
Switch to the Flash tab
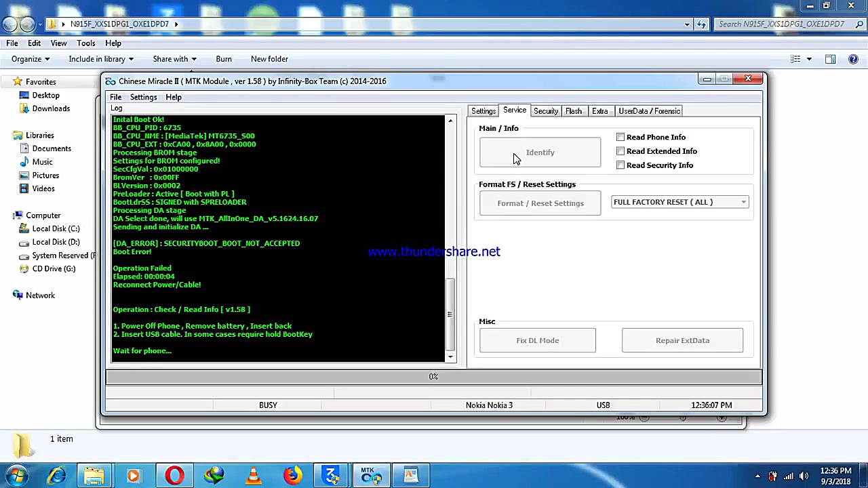pos(574,111)
